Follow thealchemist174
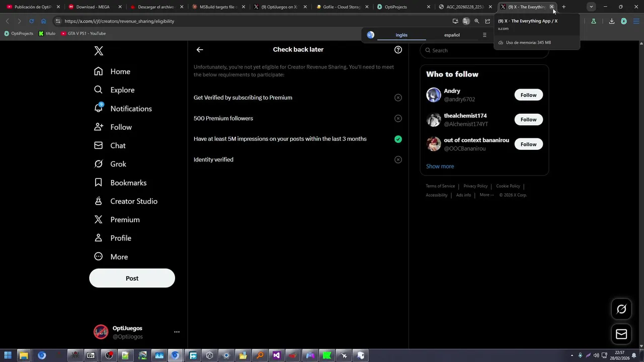This screenshot has height=362, width=644. [528, 120]
